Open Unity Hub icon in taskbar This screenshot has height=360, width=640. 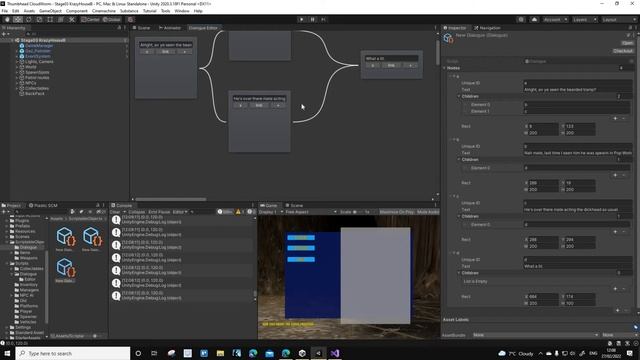tap(302, 353)
